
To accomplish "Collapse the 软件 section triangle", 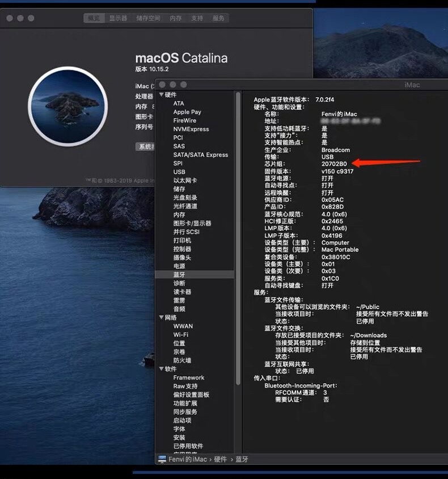I will point(162,369).
